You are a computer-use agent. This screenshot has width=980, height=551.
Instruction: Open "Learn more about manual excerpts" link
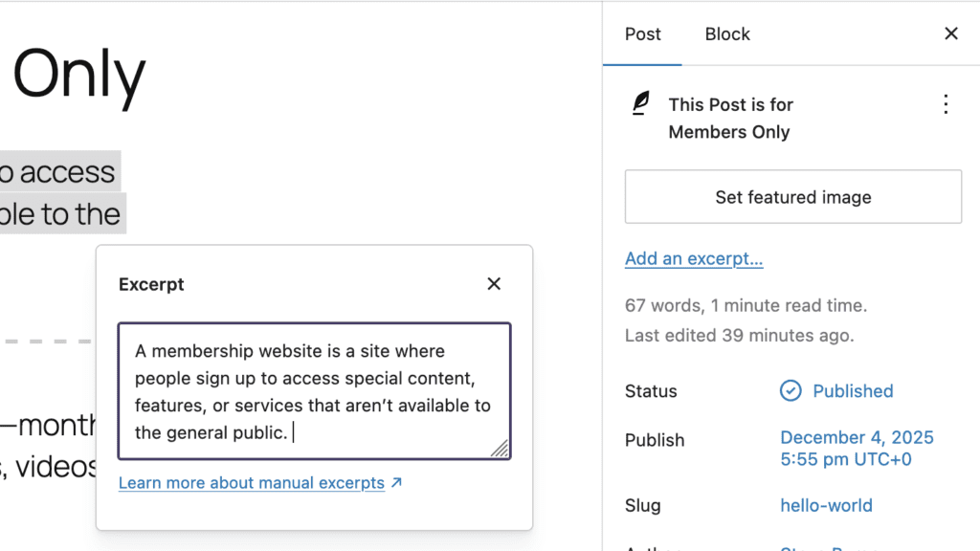[x=252, y=483]
